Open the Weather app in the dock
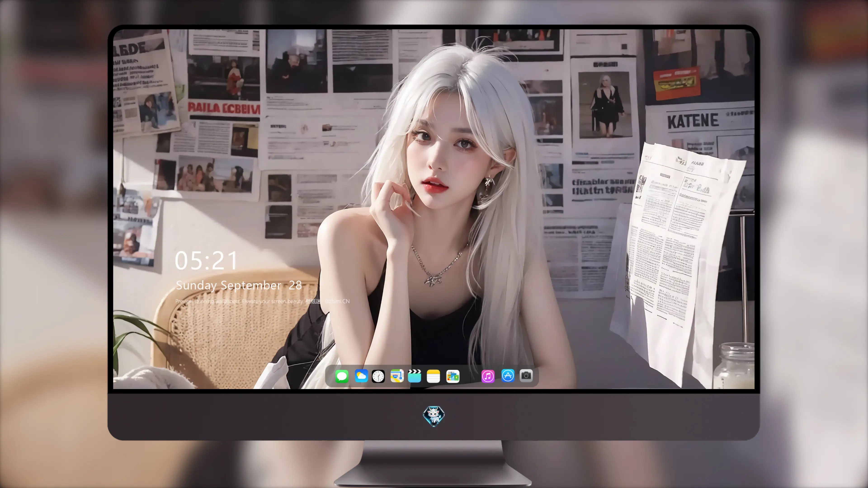Image resolution: width=868 pixels, height=488 pixels. click(361, 376)
